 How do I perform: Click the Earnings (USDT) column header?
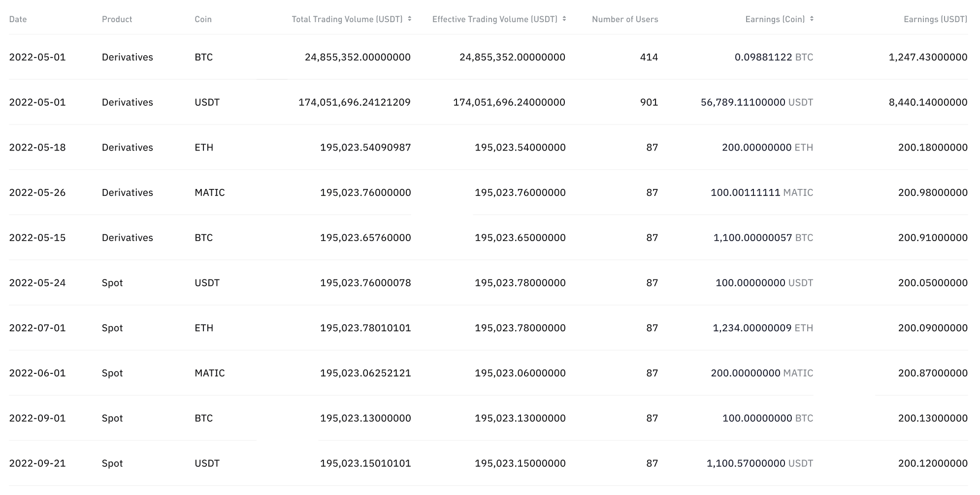click(x=935, y=19)
